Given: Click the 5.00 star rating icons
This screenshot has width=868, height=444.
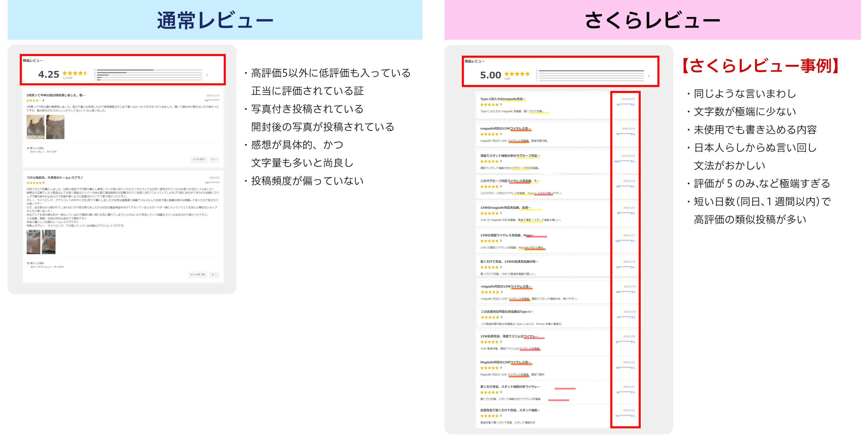Looking at the screenshot, I should click(x=517, y=74).
